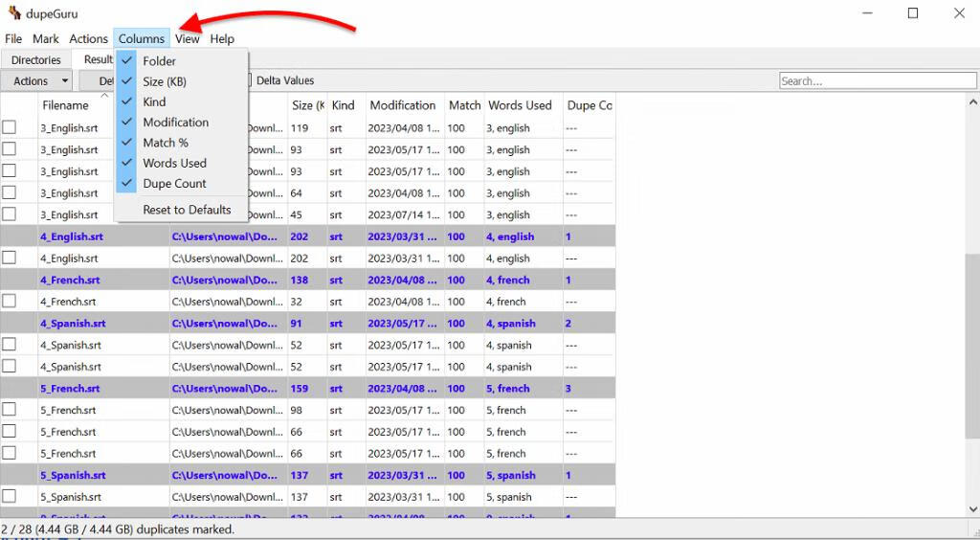Click the dupeGuru app icon in title bar
The image size is (980, 540).
[14, 12]
